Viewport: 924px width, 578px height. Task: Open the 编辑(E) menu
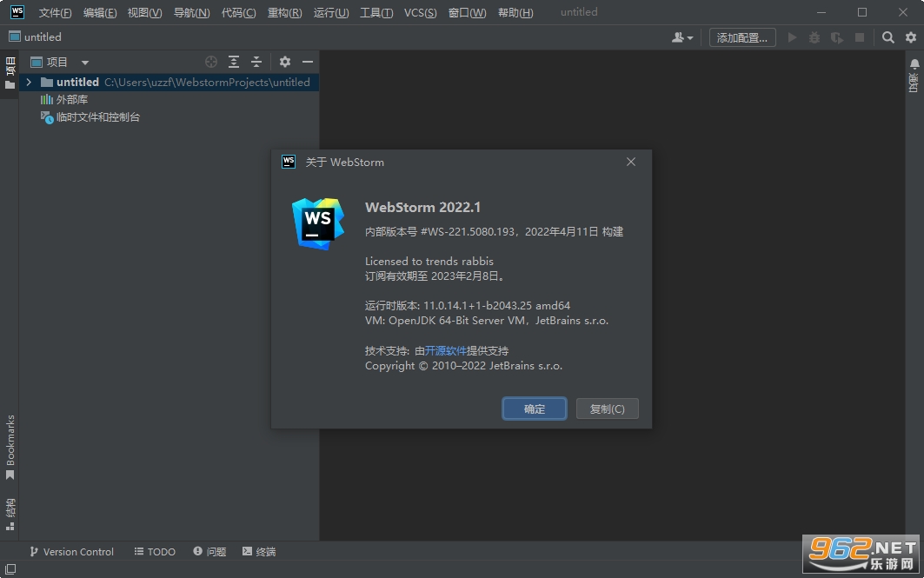point(100,12)
